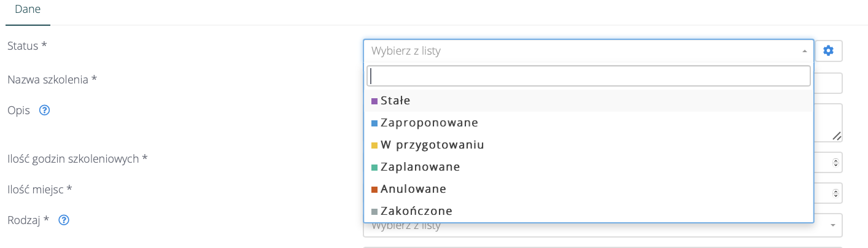Focus the status search input field
The height and width of the screenshot is (248, 868).
click(588, 76)
